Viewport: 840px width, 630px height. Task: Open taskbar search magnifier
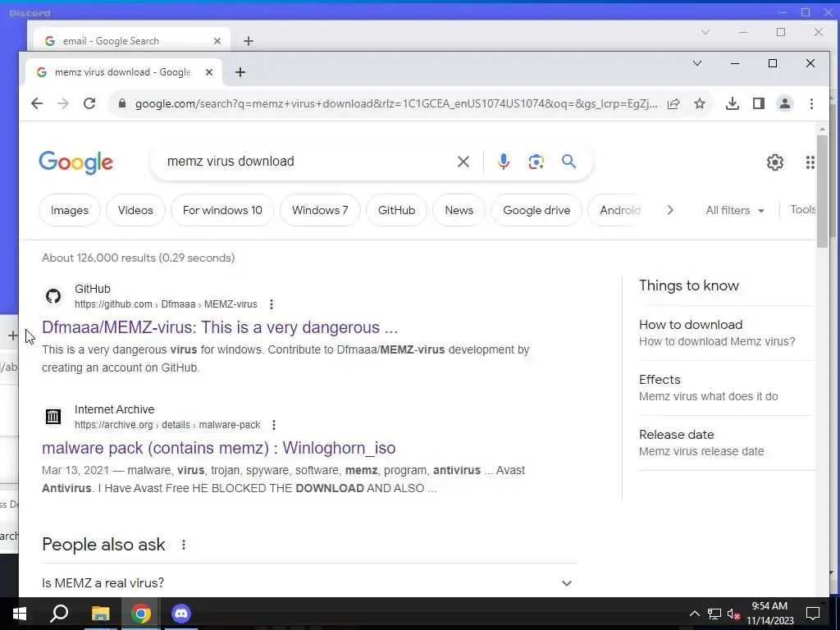pyautogui.click(x=59, y=614)
